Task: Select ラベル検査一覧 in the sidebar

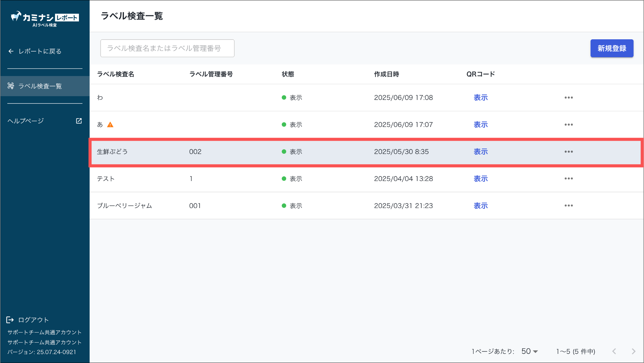Action: 40,86
